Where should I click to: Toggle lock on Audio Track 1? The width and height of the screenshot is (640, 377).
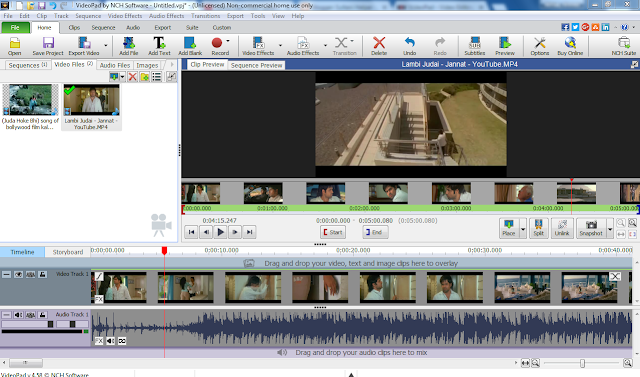[42, 315]
